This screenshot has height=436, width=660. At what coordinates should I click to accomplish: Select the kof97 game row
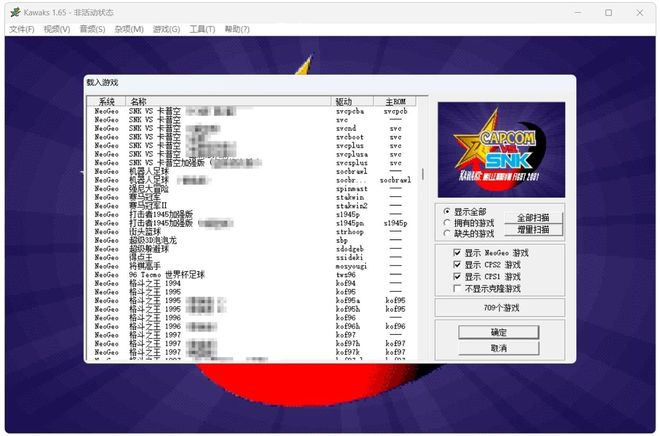[251, 335]
